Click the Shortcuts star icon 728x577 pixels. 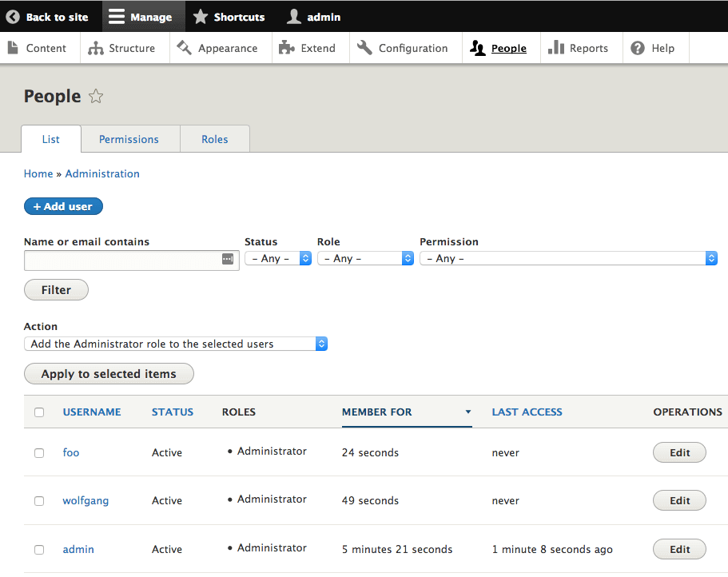pyautogui.click(x=200, y=17)
